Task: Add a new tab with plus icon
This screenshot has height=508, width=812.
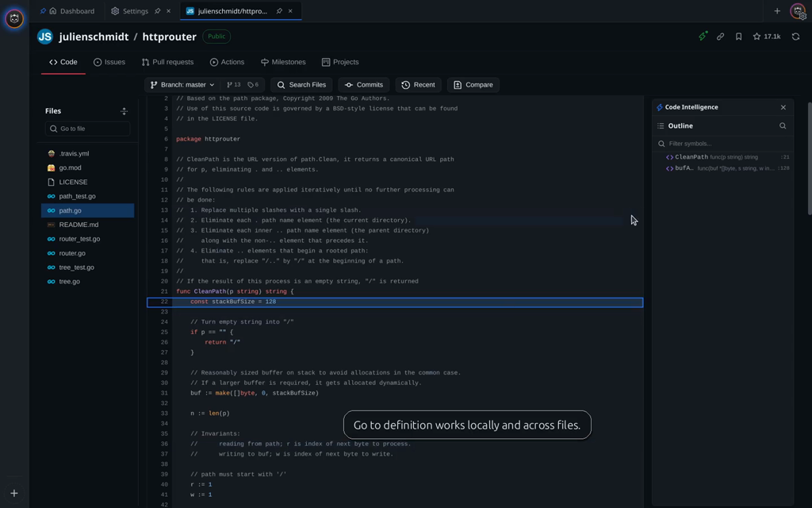Action: [777, 11]
